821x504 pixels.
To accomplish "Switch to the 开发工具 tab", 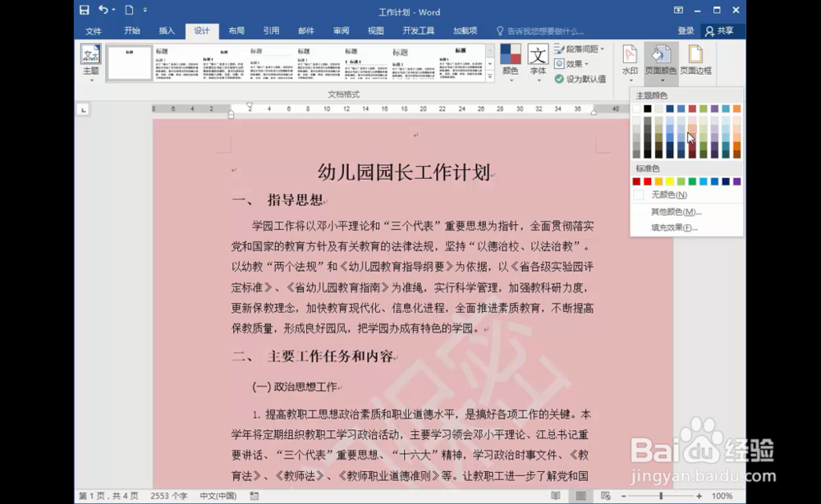I will point(419,31).
